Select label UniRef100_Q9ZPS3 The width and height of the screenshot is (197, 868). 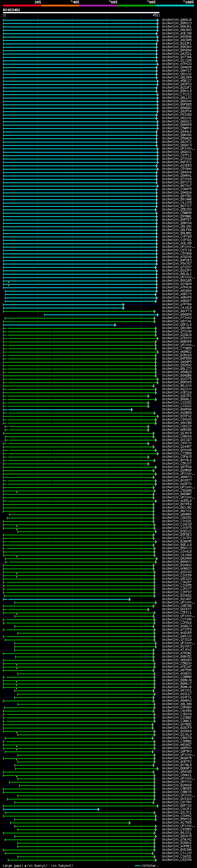coord(177,84)
